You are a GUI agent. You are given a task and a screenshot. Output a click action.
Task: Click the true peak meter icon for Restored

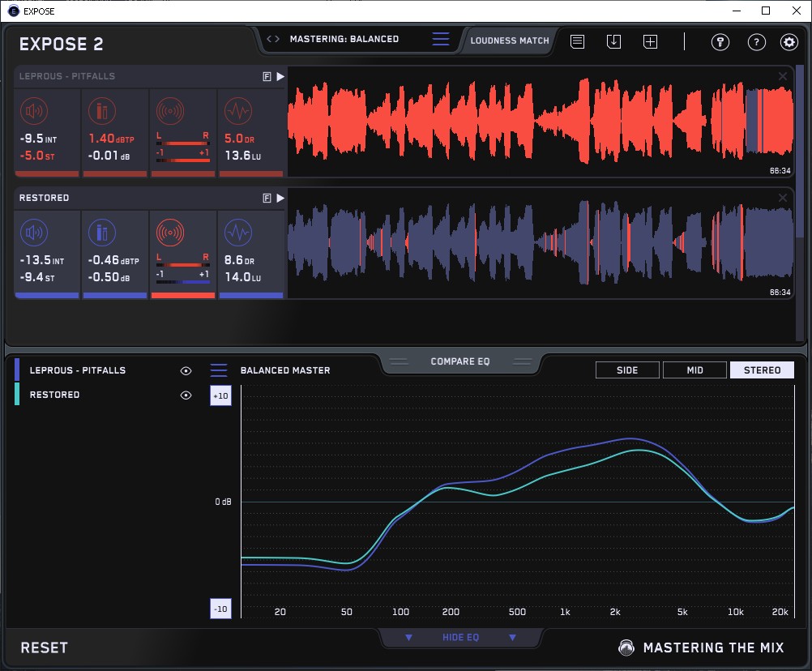101,233
